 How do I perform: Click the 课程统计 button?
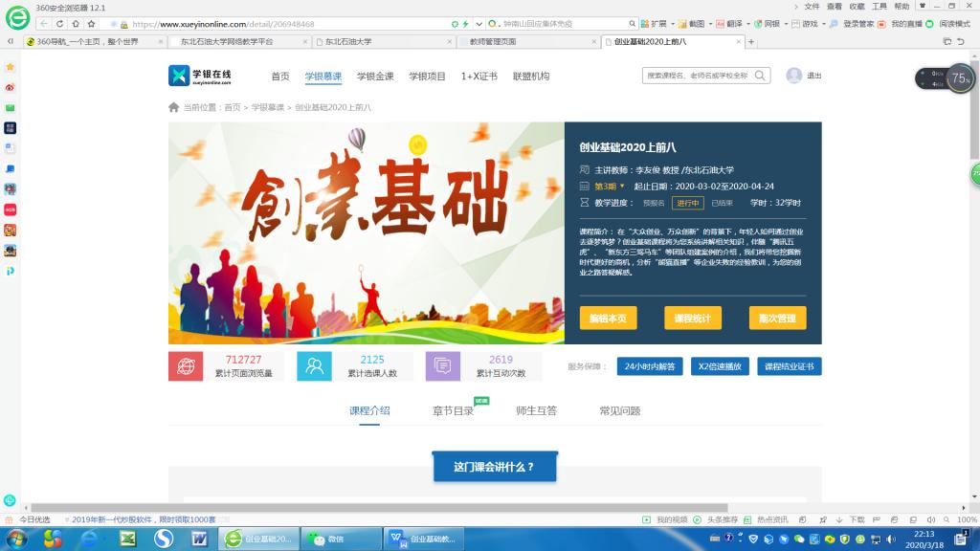click(x=692, y=319)
